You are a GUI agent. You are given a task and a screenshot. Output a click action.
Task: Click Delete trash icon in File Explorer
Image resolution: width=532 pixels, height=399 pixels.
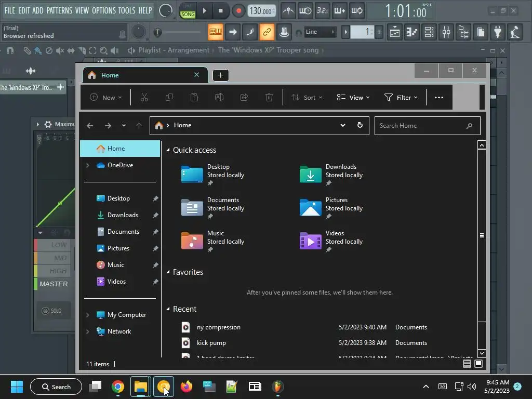click(269, 97)
